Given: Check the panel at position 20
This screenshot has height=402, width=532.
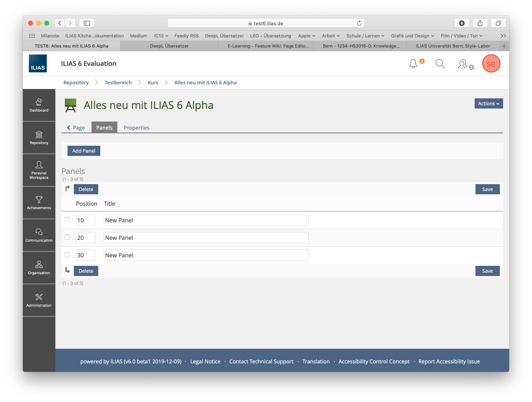Looking at the screenshot, I should [x=67, y=237].
